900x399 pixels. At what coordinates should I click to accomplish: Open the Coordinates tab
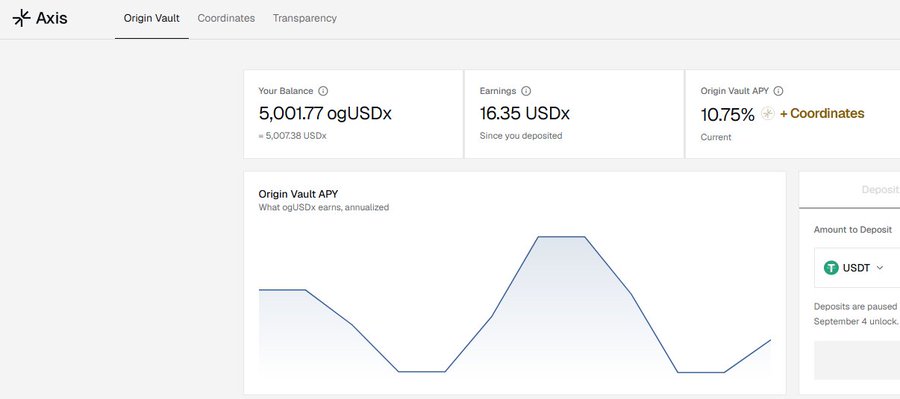click(x=226, y=18)
